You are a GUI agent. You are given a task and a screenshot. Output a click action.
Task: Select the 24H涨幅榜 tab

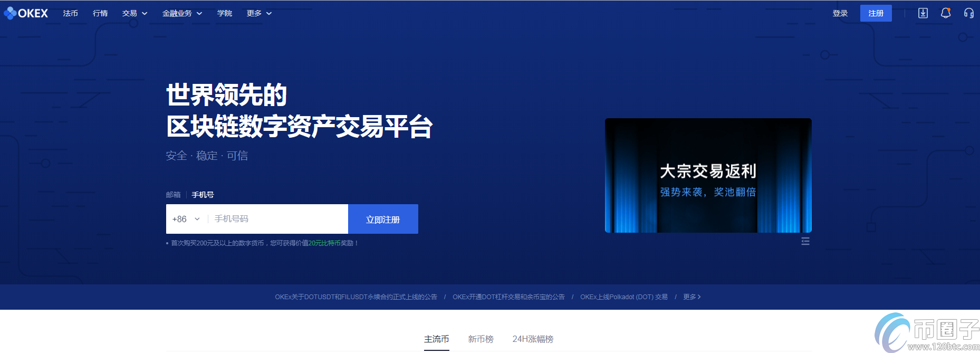pyautogui.click(x=533, y=339)
